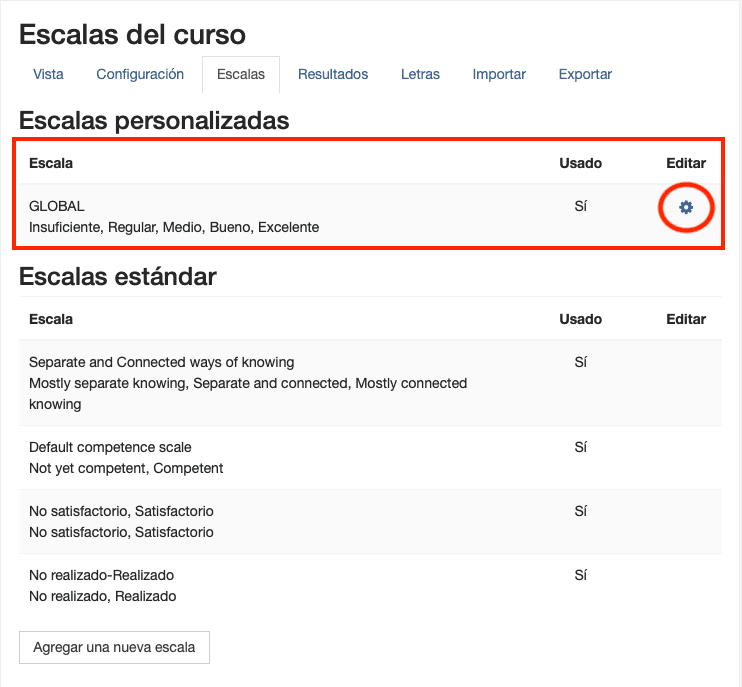
Task: Click Usado header in Escalas personalizadas table
Action: [x=581, y=163]
